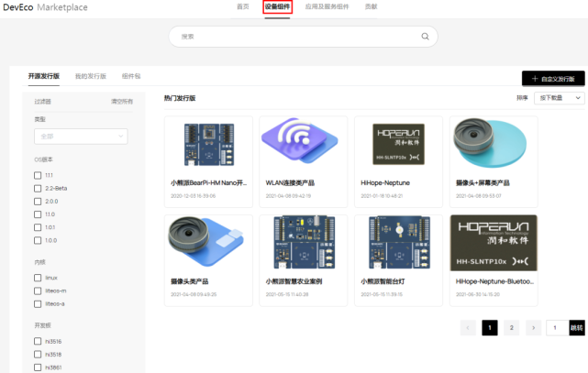The height and width of the screenshot is (373, 588).
Task: Tick the hi3516 board checkbox
Action: [x=38, y=341]
